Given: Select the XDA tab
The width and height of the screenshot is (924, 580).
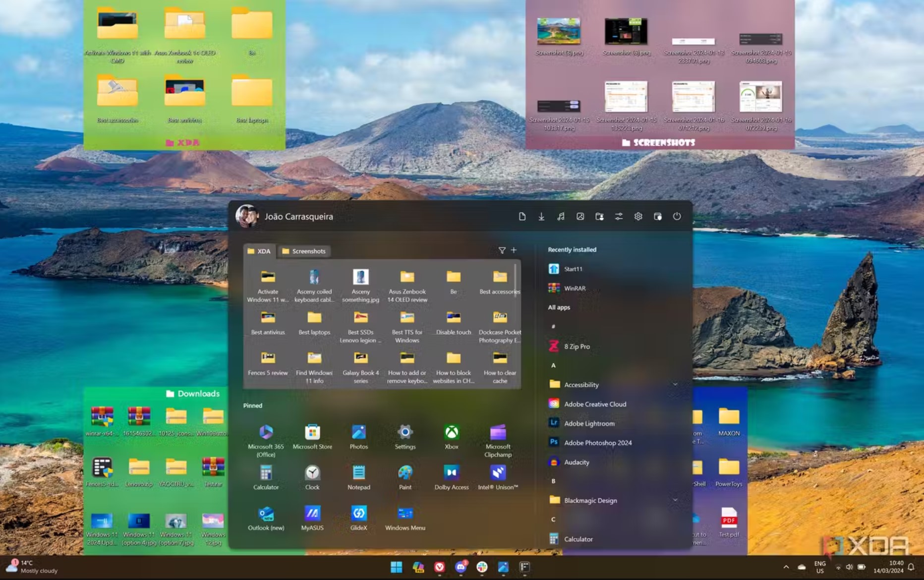Looking at the screenshot, I should (x=260, y=251).
